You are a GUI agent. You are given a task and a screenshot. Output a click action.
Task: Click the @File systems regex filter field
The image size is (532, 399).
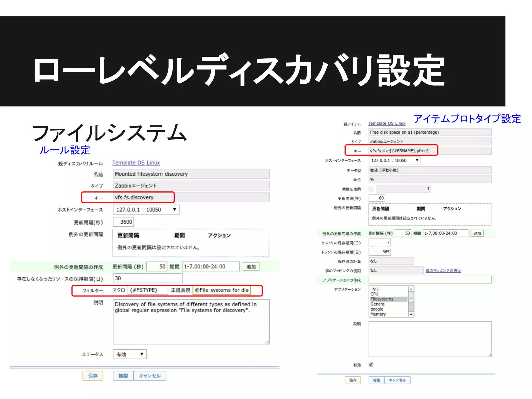[x=222, y=290]
